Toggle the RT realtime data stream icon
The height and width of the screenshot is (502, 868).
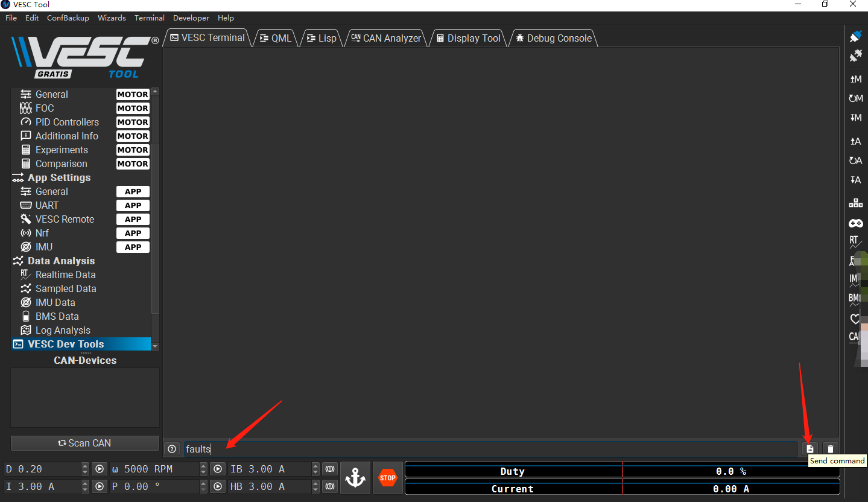855,242
